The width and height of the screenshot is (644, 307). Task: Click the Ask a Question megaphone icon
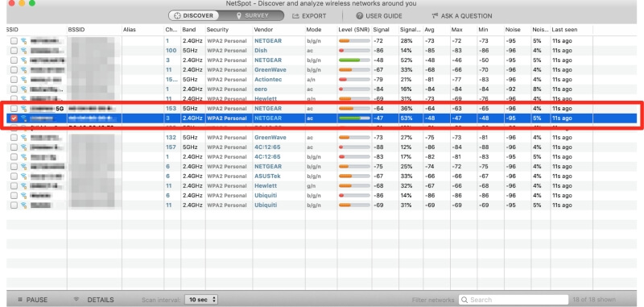tap(435, 16)
